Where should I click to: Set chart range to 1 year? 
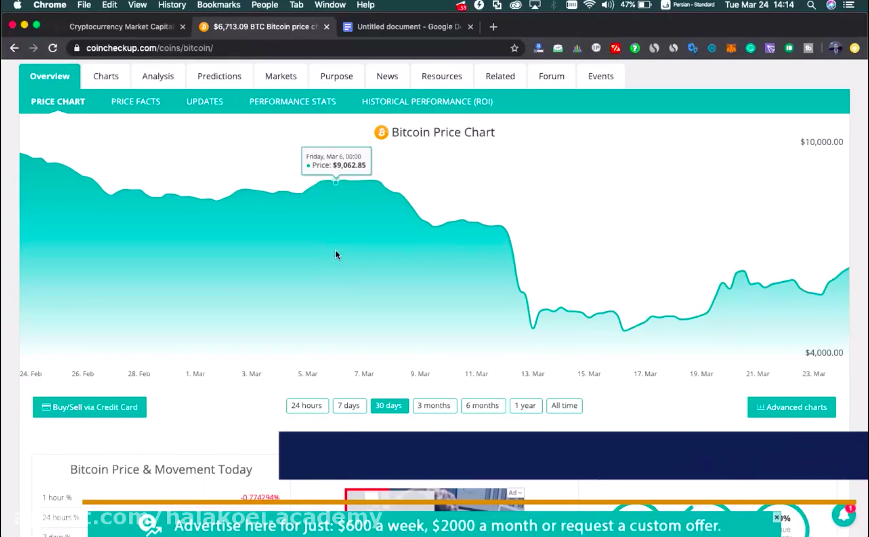tap(525, 406)
